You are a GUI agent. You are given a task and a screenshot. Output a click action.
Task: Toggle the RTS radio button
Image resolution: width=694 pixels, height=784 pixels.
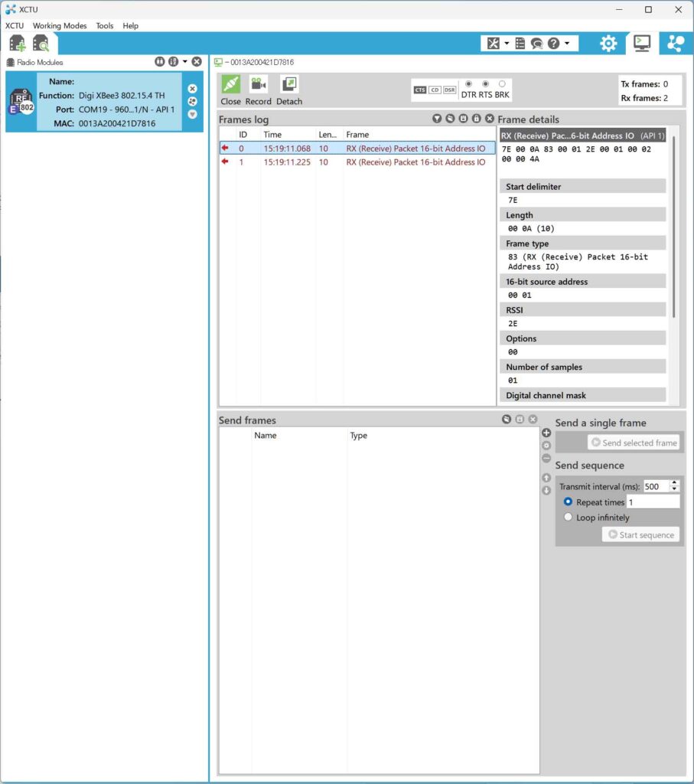pyautogui.click(x=485, y=84)
